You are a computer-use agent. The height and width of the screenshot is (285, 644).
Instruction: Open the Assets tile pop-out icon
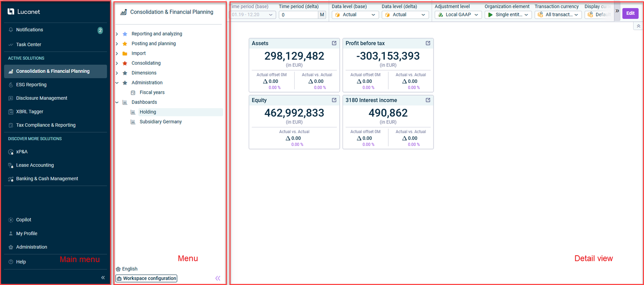pos(334,43)
